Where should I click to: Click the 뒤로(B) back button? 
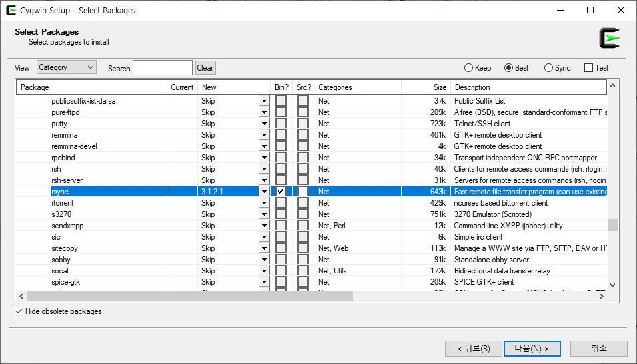pos(474,349)
